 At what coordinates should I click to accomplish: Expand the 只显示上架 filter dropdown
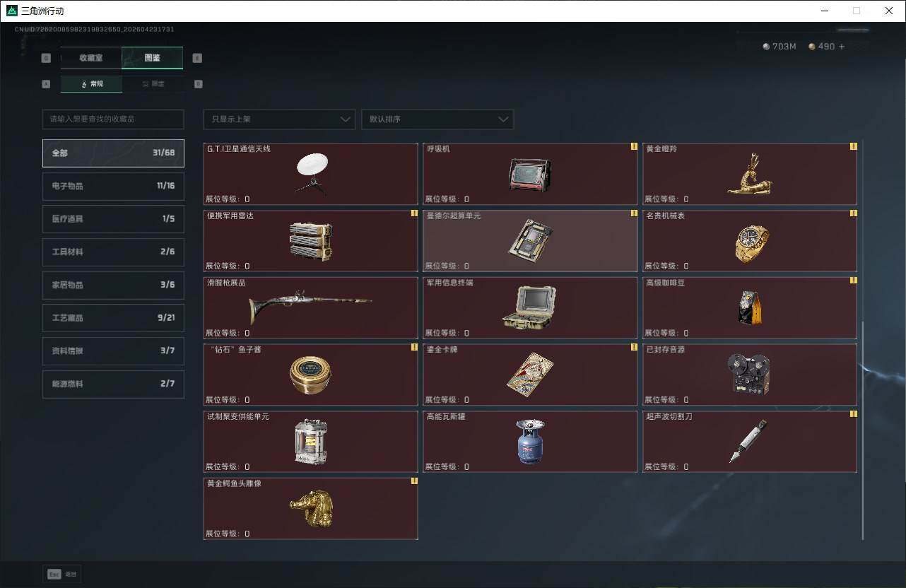click(279, 119)
